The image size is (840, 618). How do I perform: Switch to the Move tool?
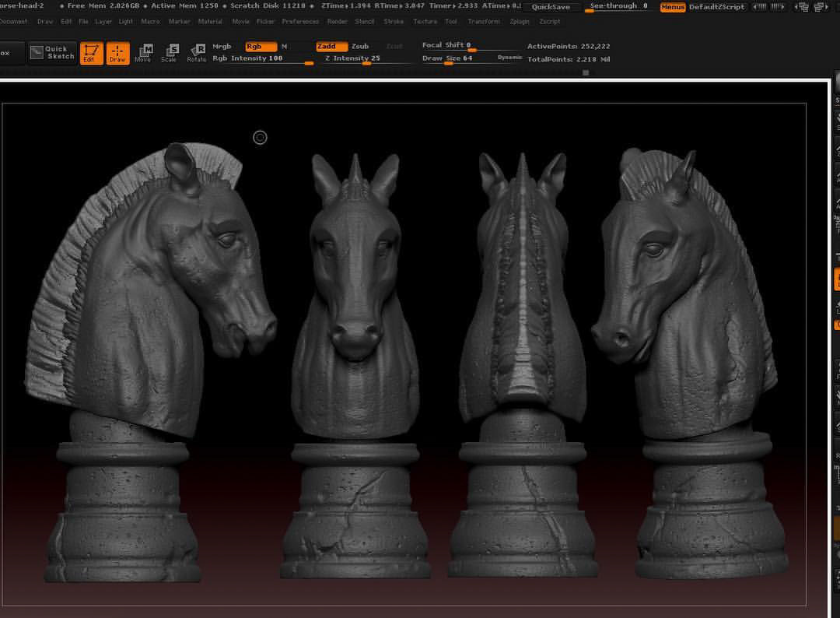(x=144, y=53)
